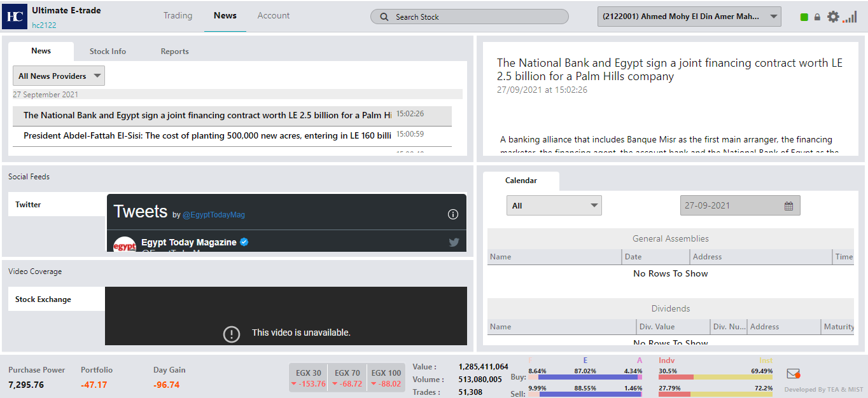Click the EGX 100 red down arrow
The image size is (868, 398).
tap(374, 384)
